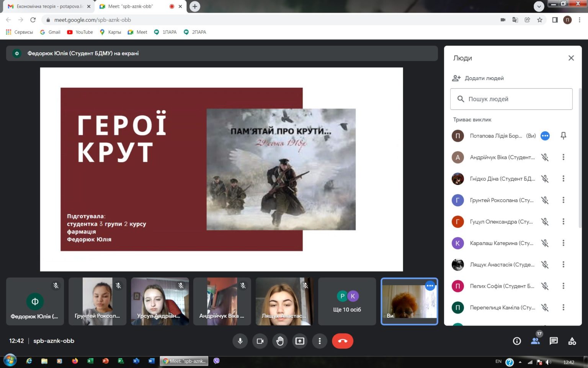Open more actions for Грунтей Роксолана
Image resolution: width=588 pixels, height=368 pixels.
(x=563, y=200)
